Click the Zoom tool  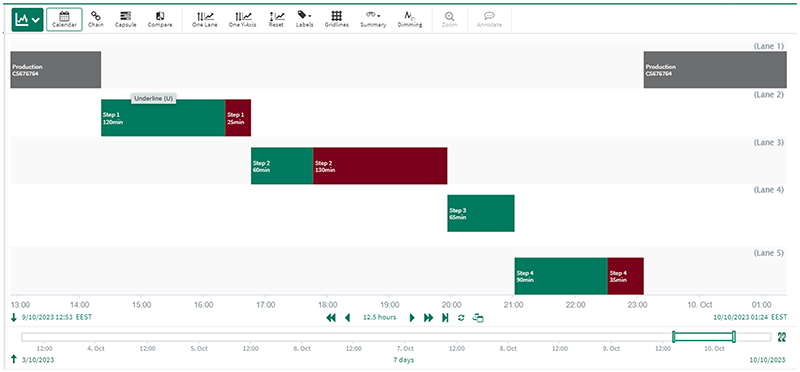tap(449, 19)
